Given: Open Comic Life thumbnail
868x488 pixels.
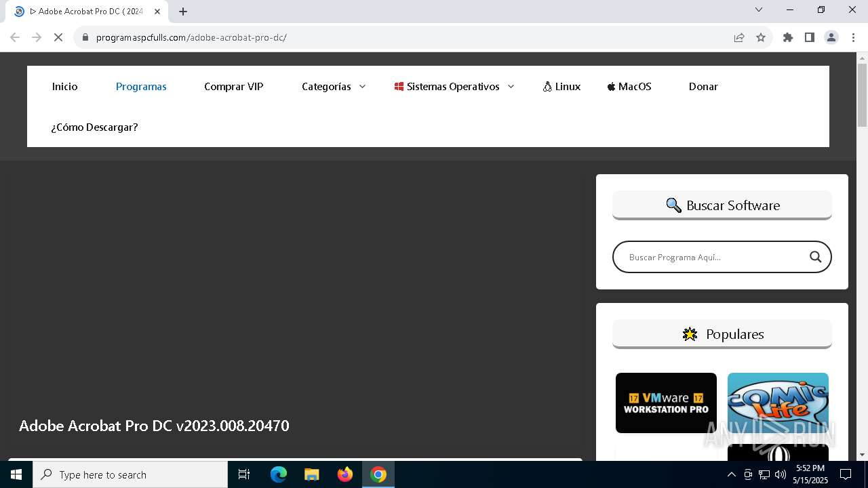Looking at the screenshot, I should (778, 403).
